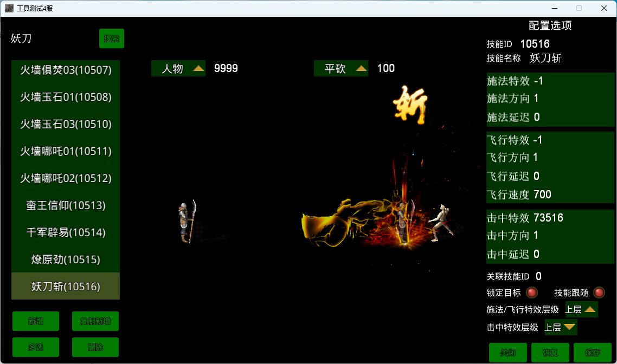Screen dimensions: 617x364
Task: Click the 多选 multi-select button
Action: pos(36,347)
